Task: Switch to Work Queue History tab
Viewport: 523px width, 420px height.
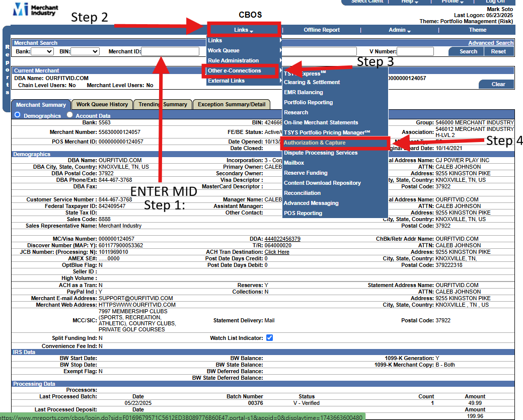Action: pos(102,104)
